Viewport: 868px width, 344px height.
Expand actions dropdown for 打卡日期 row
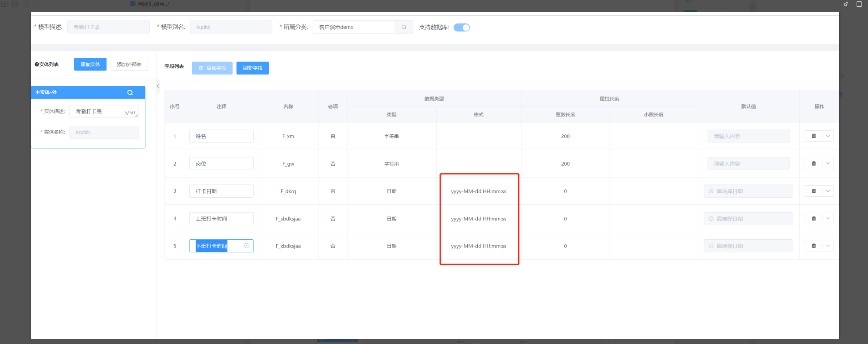click(828, 191)
